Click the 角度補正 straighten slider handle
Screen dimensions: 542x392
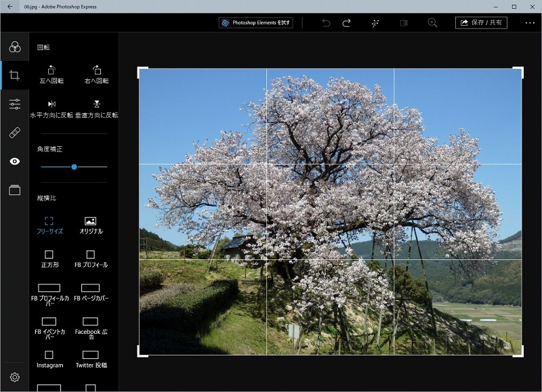pos(74,167)
